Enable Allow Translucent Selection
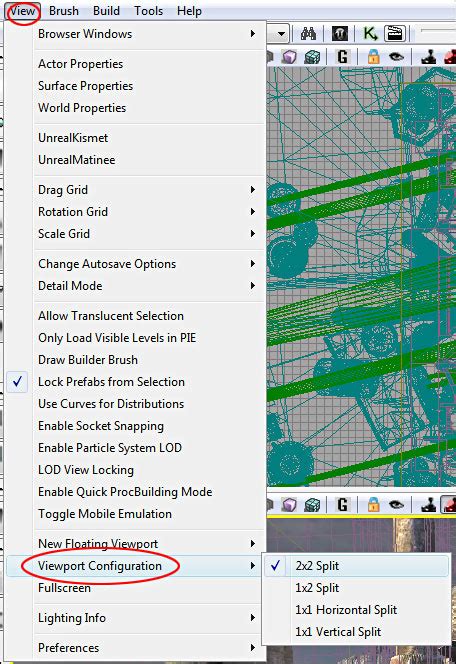 135,316
